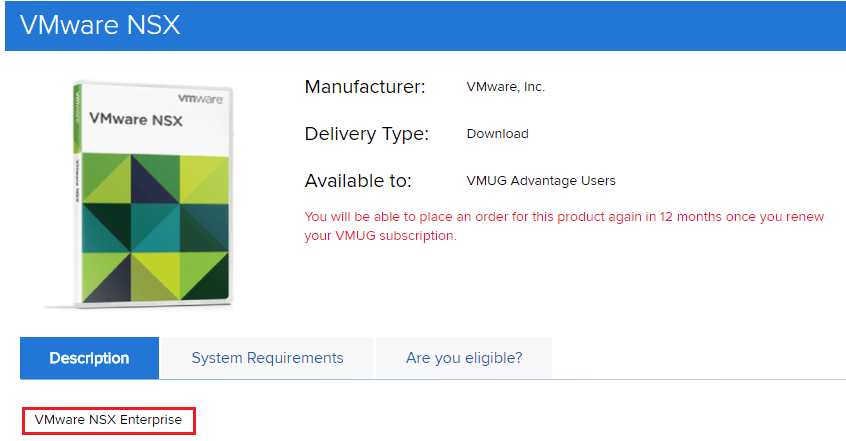Open the Description tab
The width and height of the screenshot is (846, 441).
[x=89, y=358]
